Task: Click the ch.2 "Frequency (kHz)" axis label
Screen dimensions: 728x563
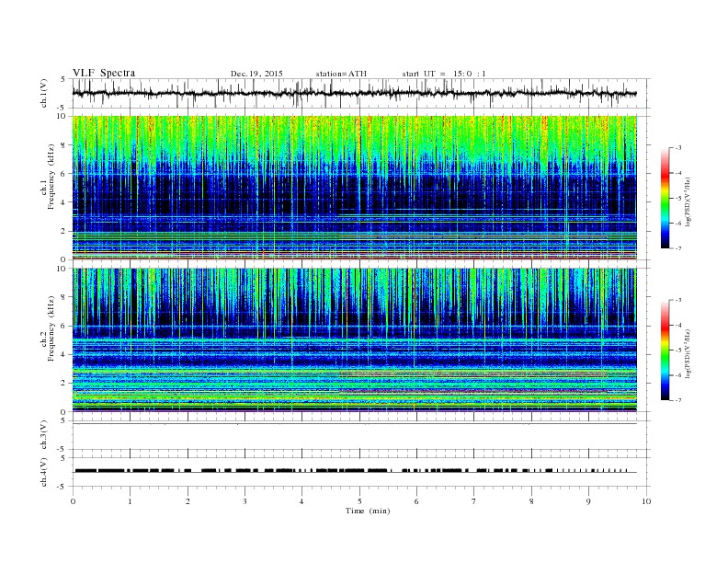Action: click(x=51, y=327)
